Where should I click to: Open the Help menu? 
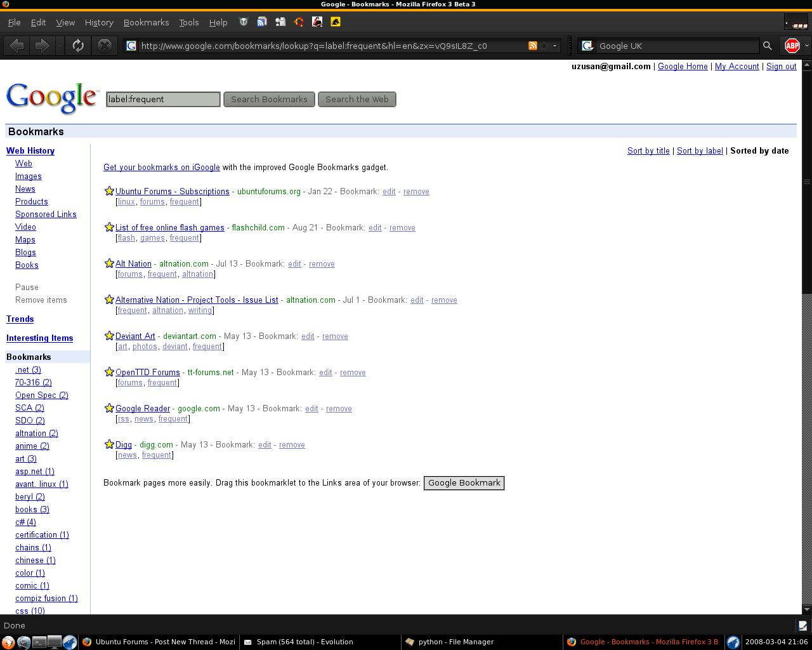[218, 22]
